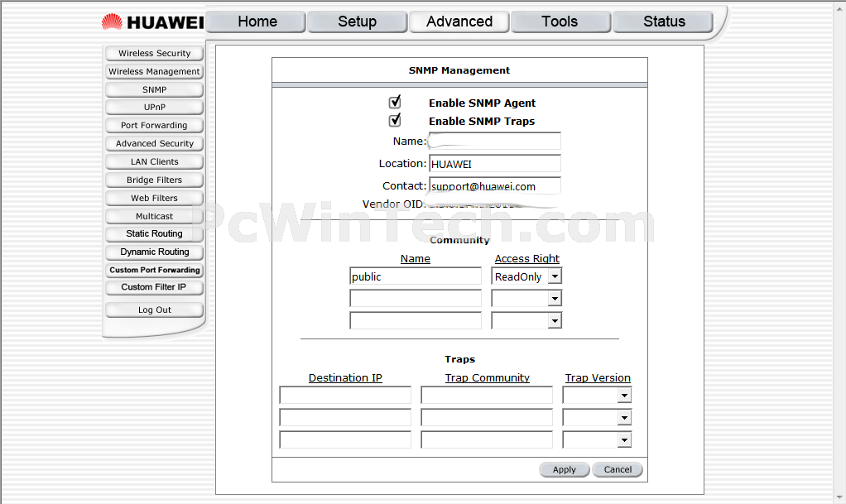Click the Huawei logo

tap(152, 22)
